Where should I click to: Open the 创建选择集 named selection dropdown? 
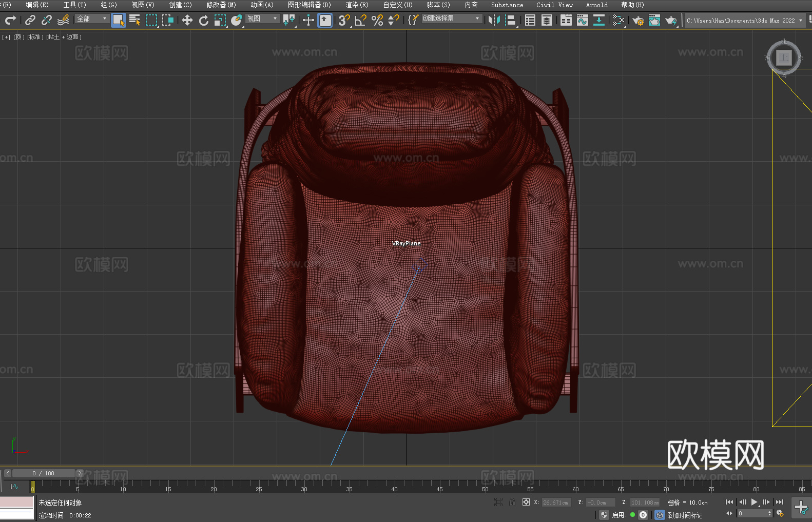click(x=452, y=18)
